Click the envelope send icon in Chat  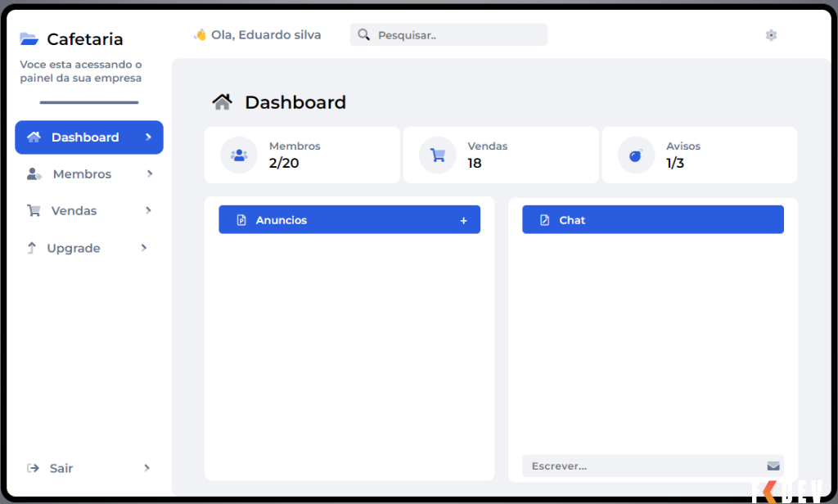click(x=774, y=466)
